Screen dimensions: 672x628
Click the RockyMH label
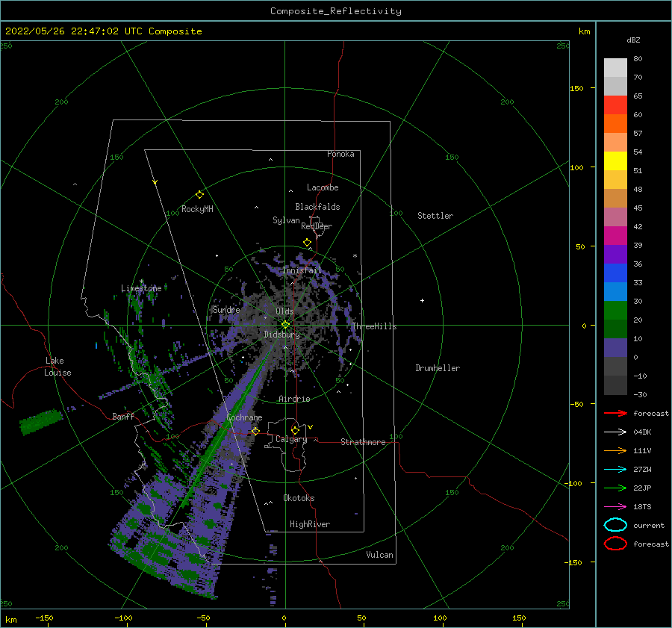(x=197, y=209)
